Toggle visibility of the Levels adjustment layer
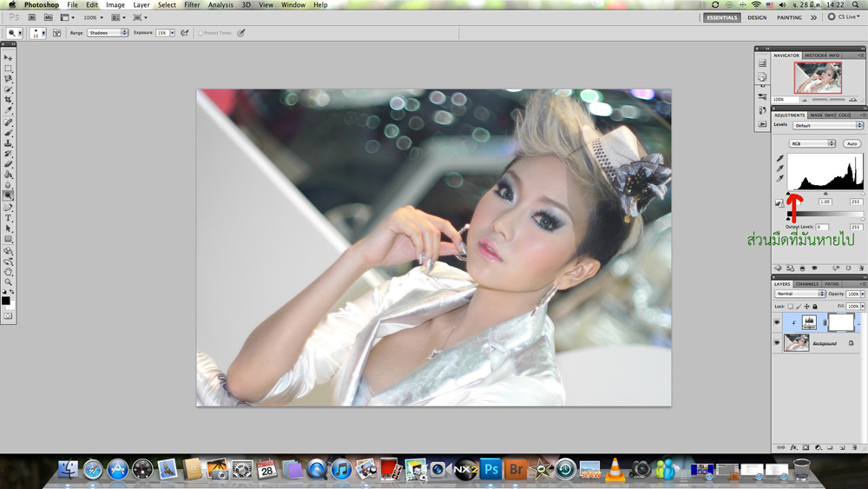868x489 pixels. click(x=777, y=322)
